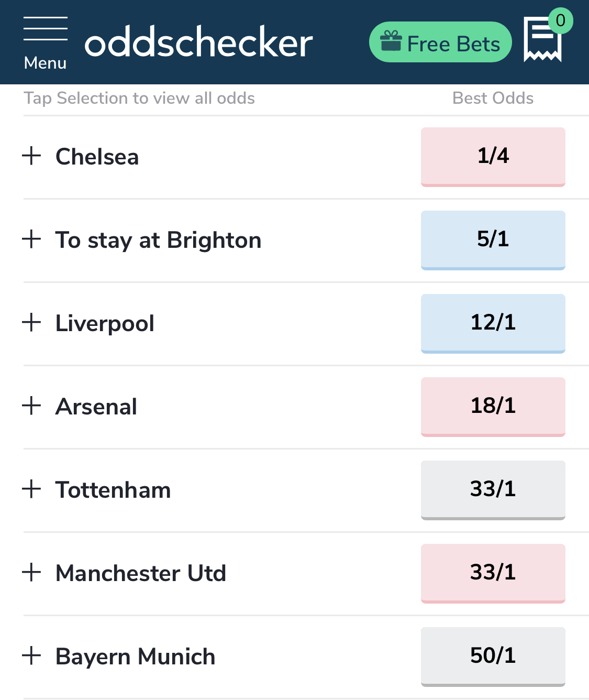Viewport: 589px width, 700px height.
Task: Expand To stay at Brighton plus icon
Action: [32, 239]
